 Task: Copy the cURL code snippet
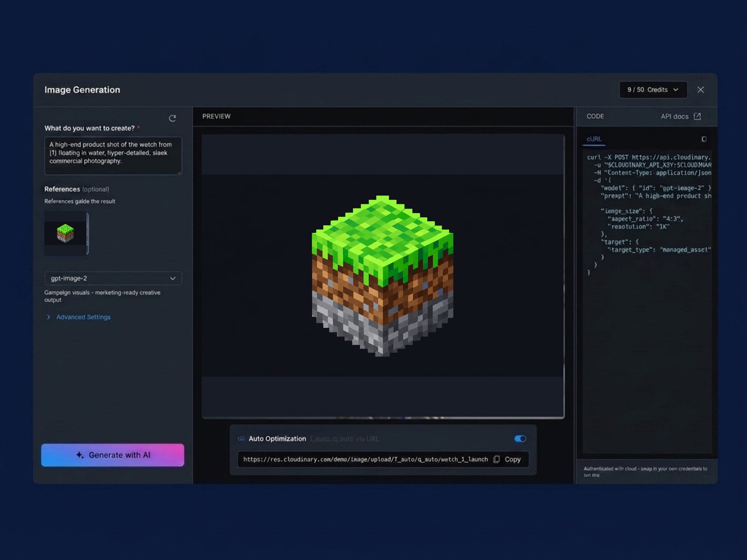704,139
